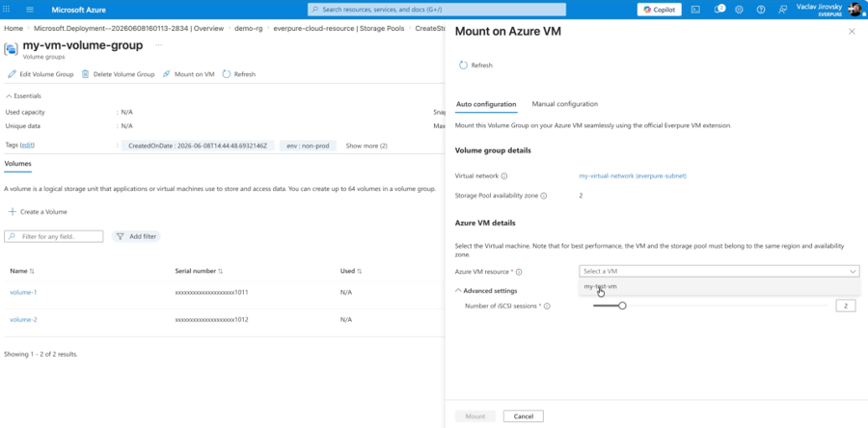The width and height of the screenshot is (868, 428).
Task: Open the feedback icon in top bar
Action: tap(782, 10)
